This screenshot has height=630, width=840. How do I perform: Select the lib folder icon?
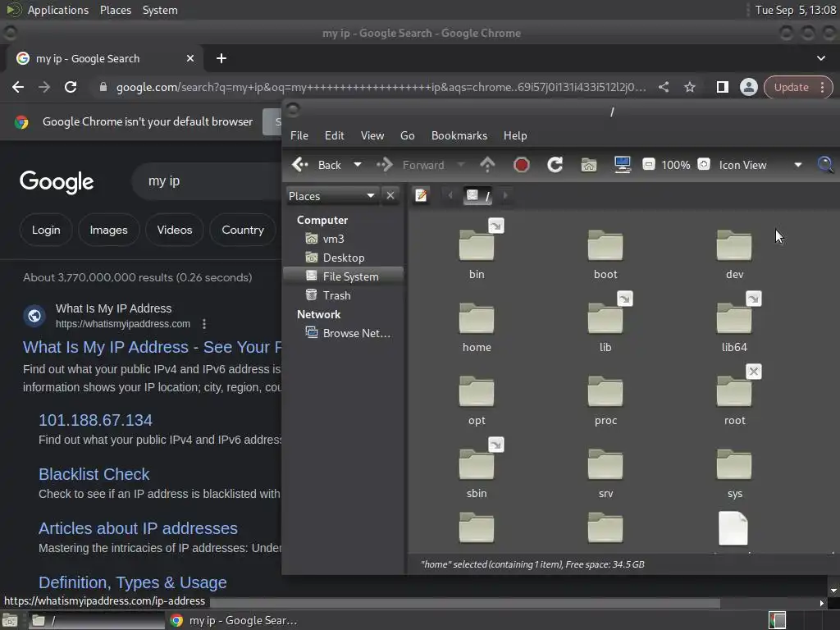(x=605, y=318)
